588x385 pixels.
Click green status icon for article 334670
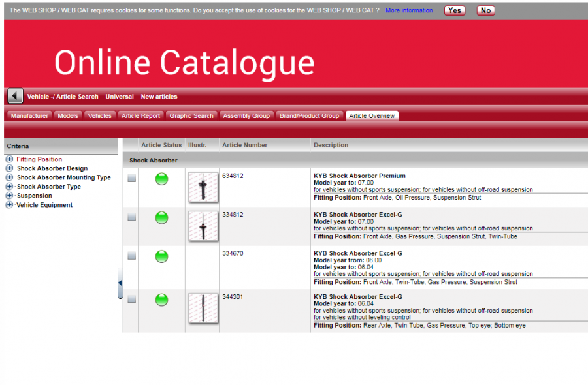click(161, 256)
